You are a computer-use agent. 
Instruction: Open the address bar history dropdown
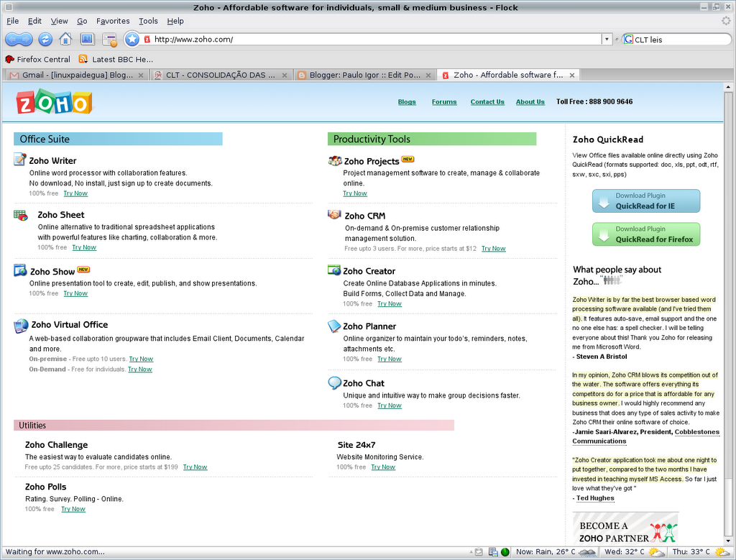point(607,40)
